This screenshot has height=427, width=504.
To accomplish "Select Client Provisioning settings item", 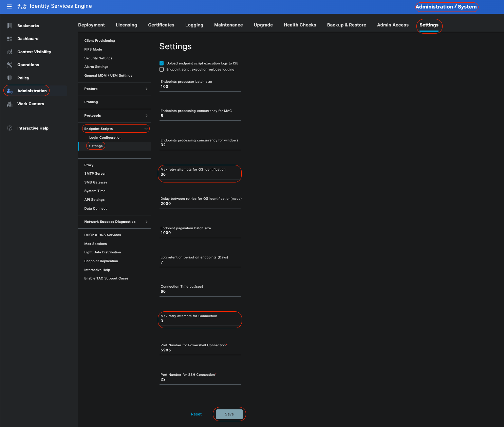I will [x=99, y=41].
